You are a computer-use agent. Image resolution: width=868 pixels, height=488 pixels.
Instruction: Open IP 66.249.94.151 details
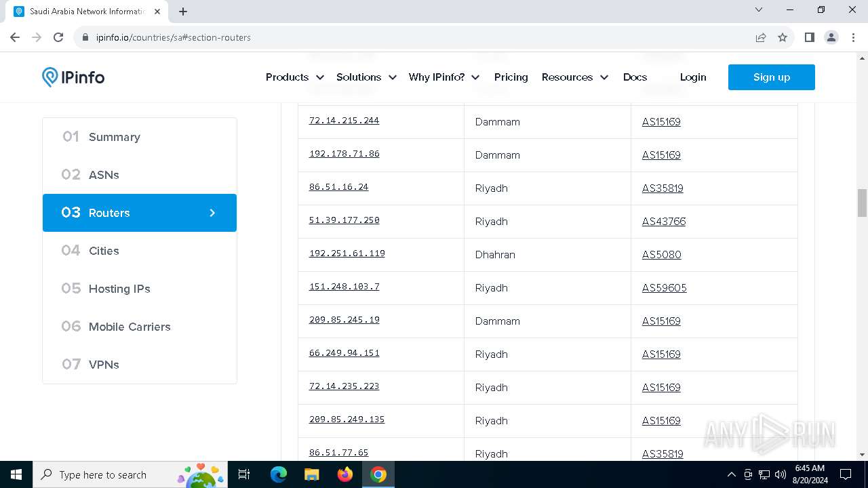[x=344, y=353]
